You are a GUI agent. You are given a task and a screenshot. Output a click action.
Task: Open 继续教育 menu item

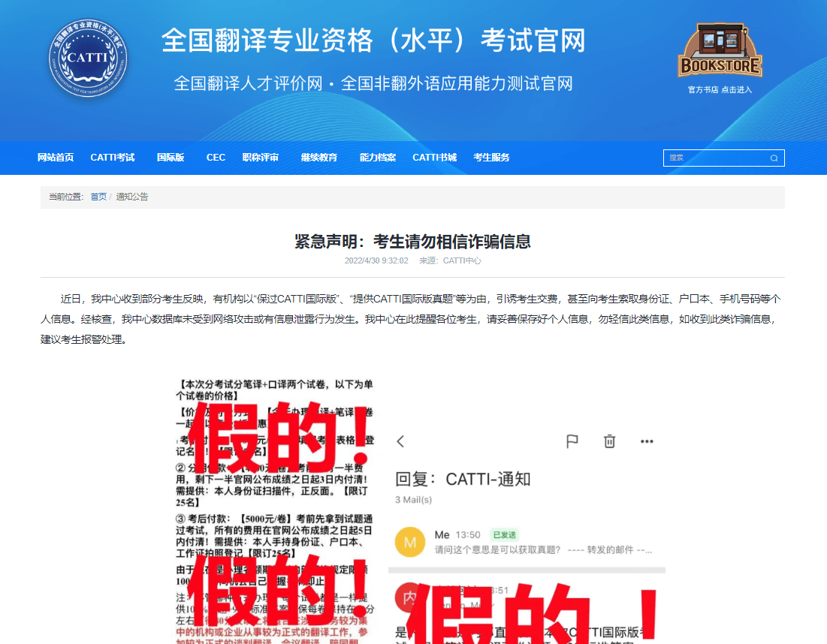(319, 158)
